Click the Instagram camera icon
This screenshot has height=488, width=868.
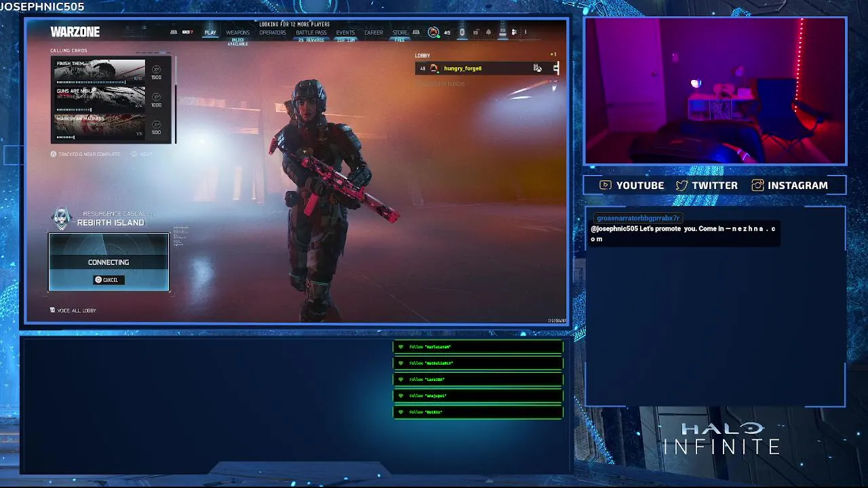point(757,185)
